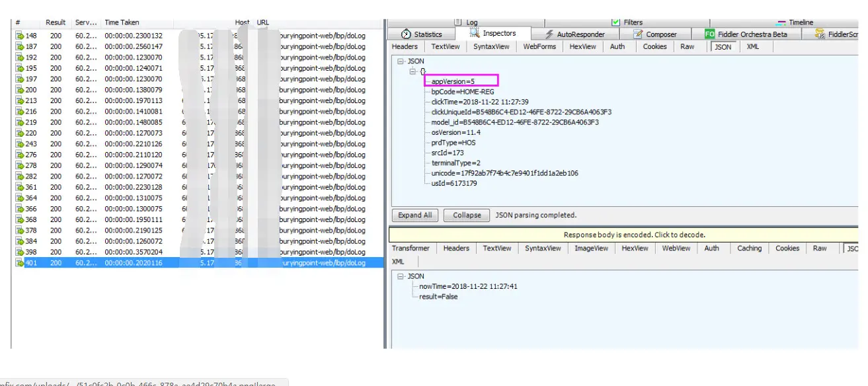Click the session icon for row 361
Image resolution: width=868 pixels, height=386 pixels.
tap(20, 187)
